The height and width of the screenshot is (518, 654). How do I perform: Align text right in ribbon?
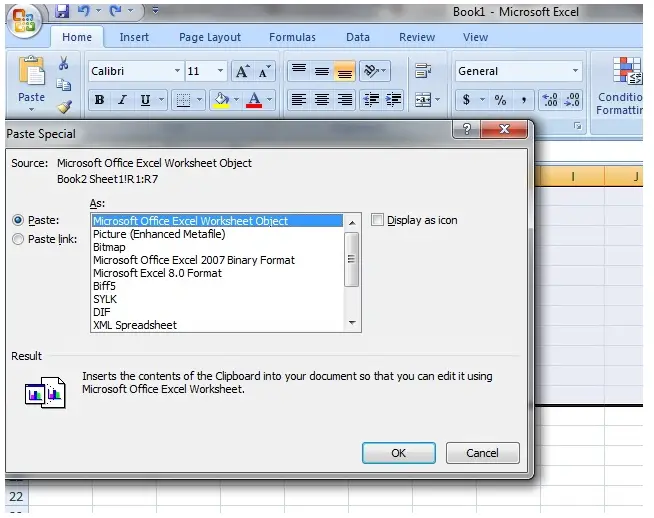coord(345,100)
